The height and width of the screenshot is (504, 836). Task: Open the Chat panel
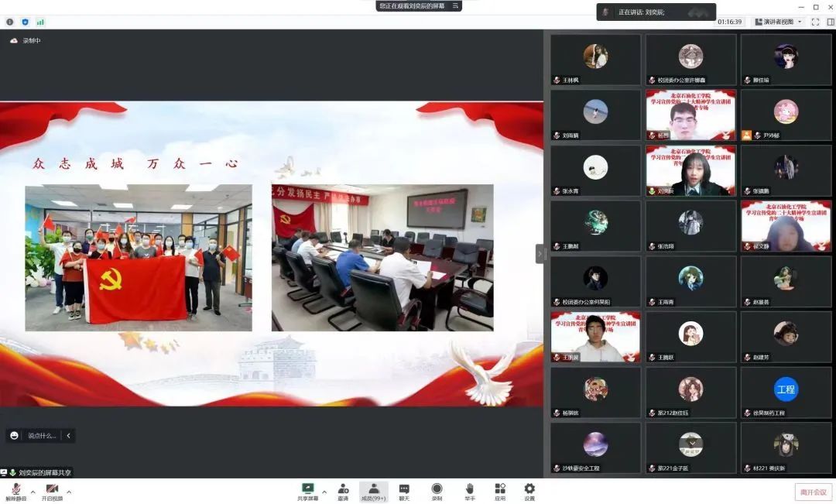[404, 489]
